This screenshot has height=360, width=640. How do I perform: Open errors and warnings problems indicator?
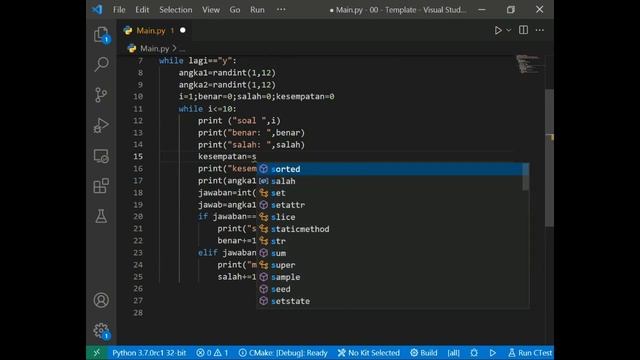click(x=212, y=353)
